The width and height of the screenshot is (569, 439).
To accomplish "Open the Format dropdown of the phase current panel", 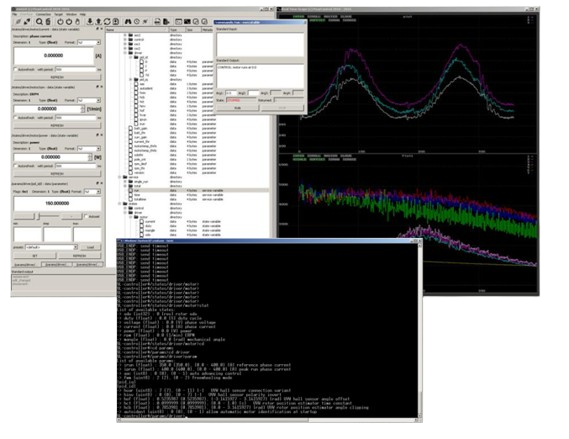I will coord(89,42).
